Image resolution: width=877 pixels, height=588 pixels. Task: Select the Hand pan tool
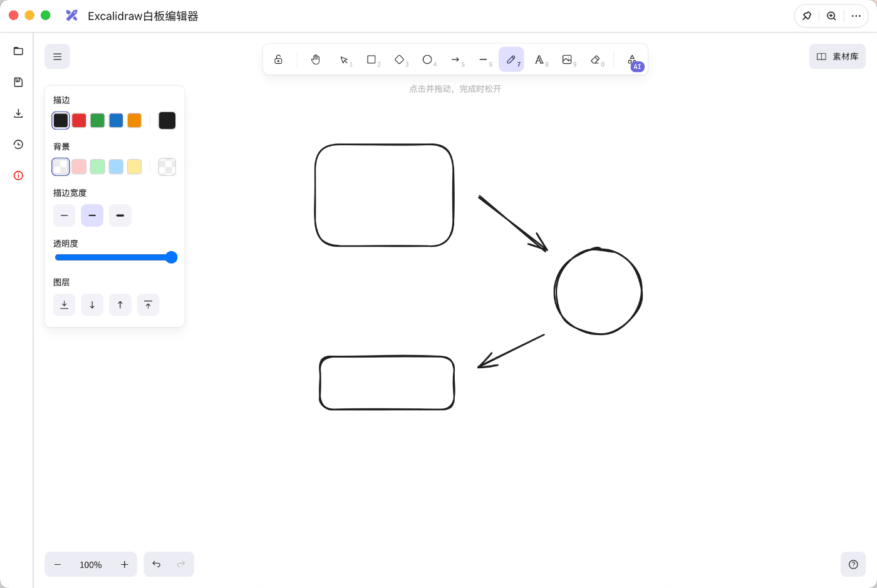click(x=316, y=59)
